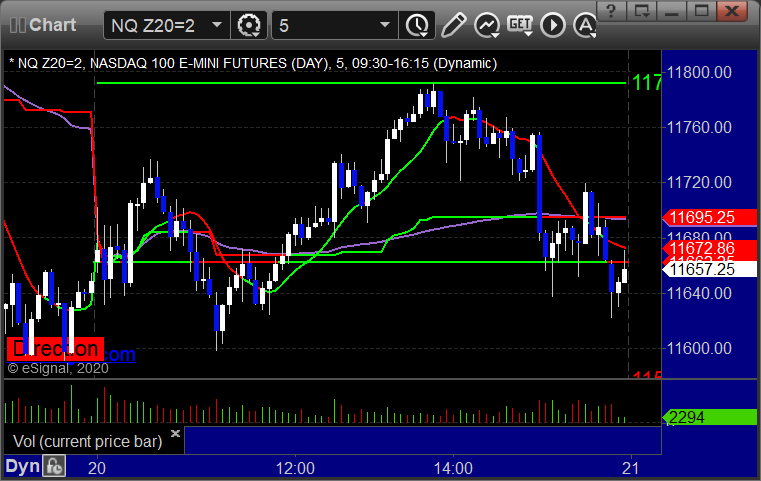Image resolution: width=761 pixels, height=481 pixels.
Task: Click the red Direction logo link
Action: [55, 349]
